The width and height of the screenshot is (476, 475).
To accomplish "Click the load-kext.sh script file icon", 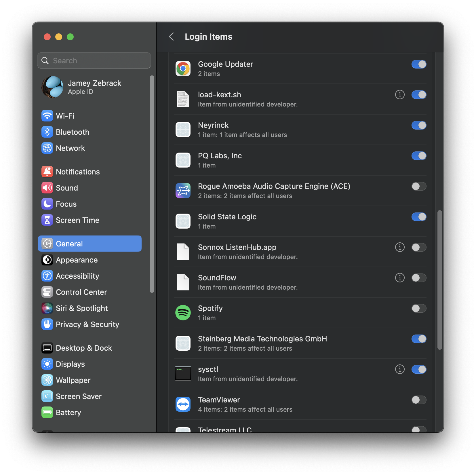I will (x=183, y=99).
